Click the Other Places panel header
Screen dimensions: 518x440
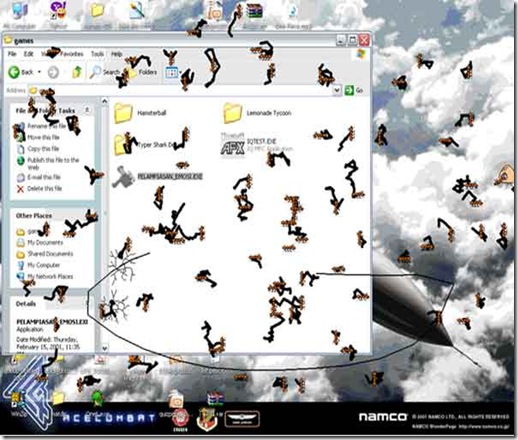(52, 216)
